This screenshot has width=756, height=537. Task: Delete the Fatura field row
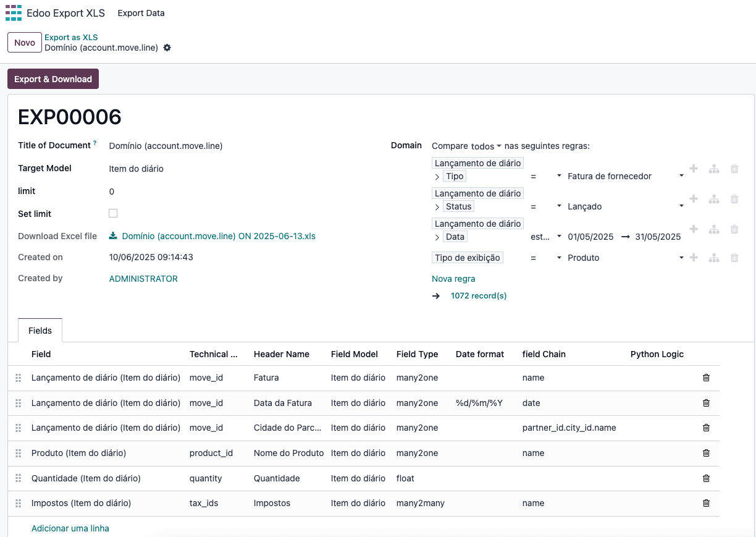click(x=706, y=378)
